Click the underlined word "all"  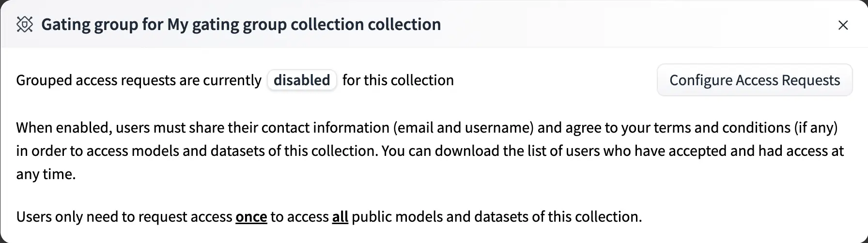[340, 216]
